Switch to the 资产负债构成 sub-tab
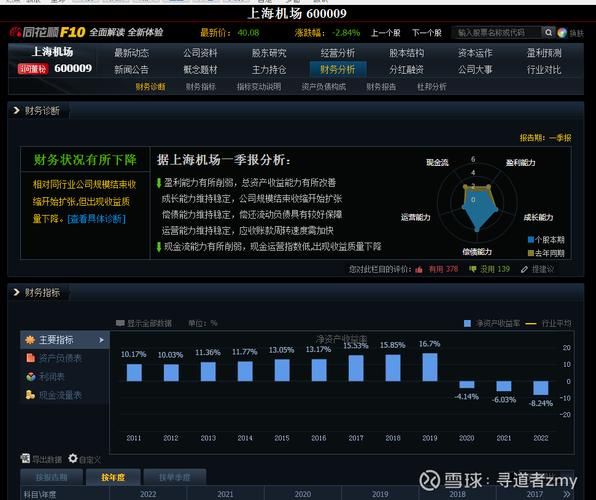Image resolution: width=596 pixels, height=500 pixels. 323,87
